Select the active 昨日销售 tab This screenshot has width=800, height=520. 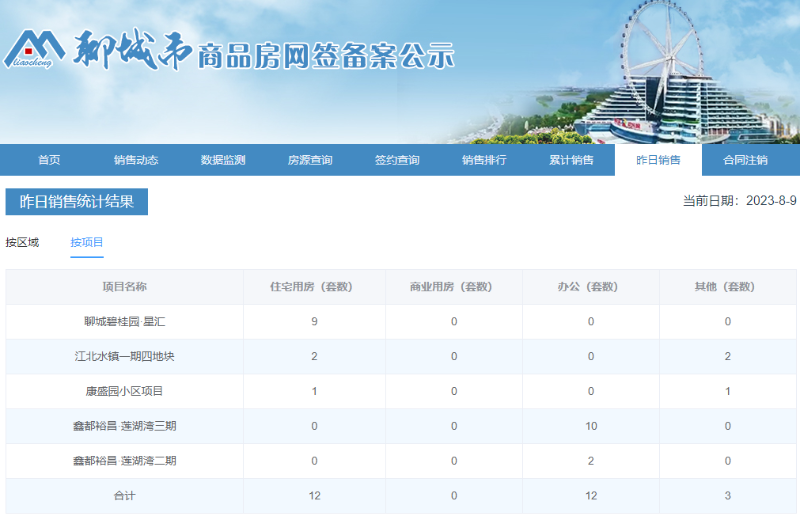pos(658,160)
